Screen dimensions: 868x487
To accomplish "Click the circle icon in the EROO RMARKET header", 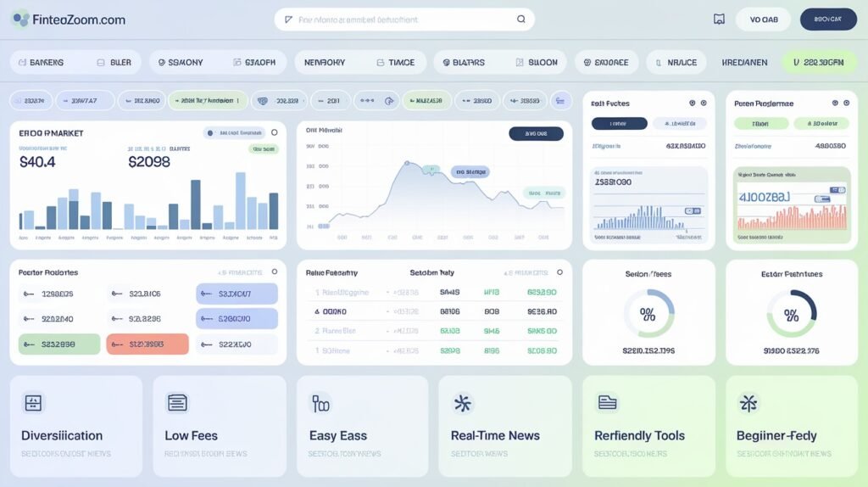I will (x=274, y=133).
